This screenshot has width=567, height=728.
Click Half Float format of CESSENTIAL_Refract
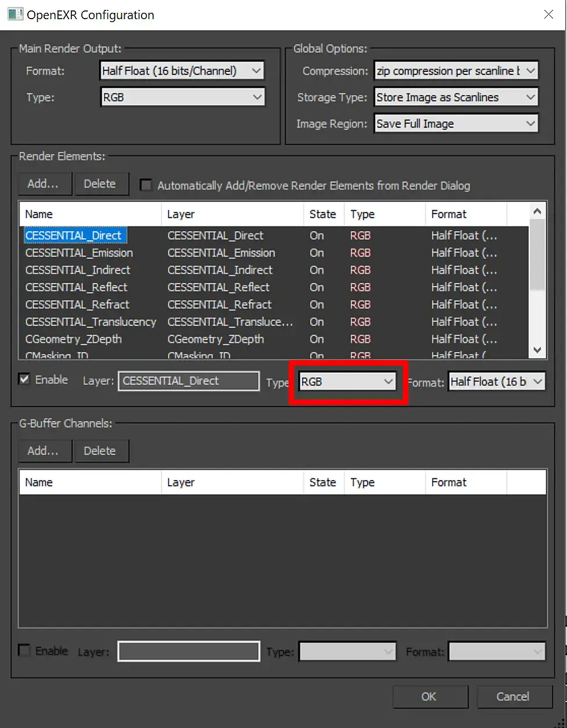click(x=464, y=304)
